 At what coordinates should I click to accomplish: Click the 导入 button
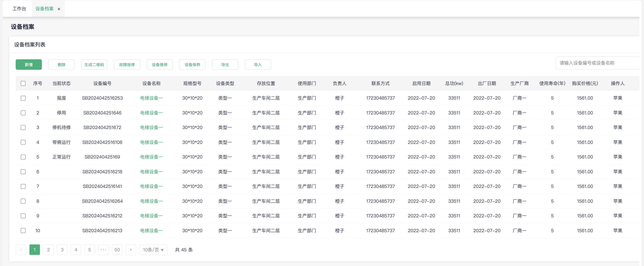tap(257, 65)
